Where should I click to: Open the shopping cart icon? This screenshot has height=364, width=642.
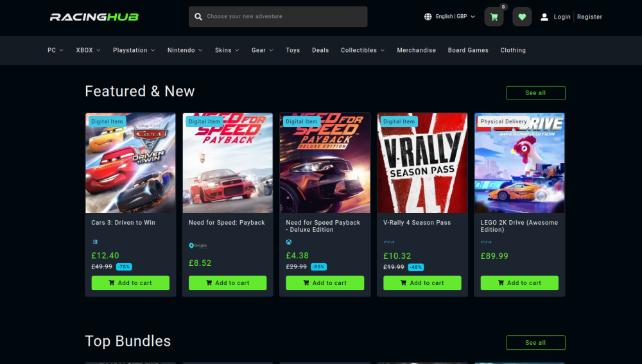[x=494, y=17]
